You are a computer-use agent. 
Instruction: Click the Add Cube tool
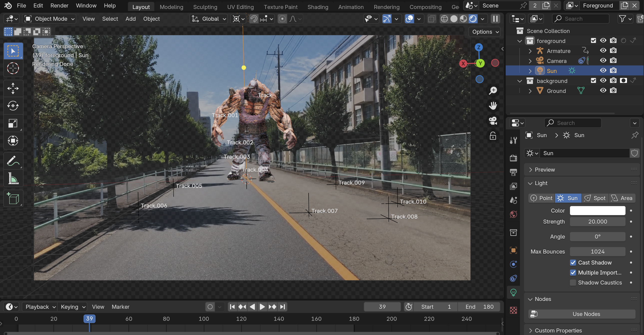click(x=13, y=199)
